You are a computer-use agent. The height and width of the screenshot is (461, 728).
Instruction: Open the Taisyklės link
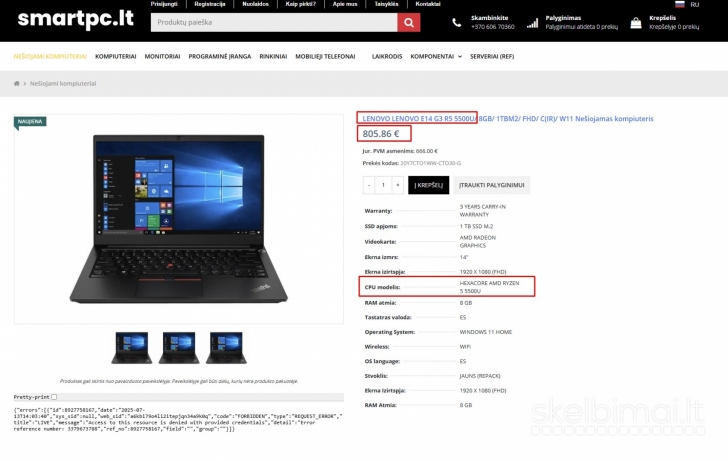point(386,4)
